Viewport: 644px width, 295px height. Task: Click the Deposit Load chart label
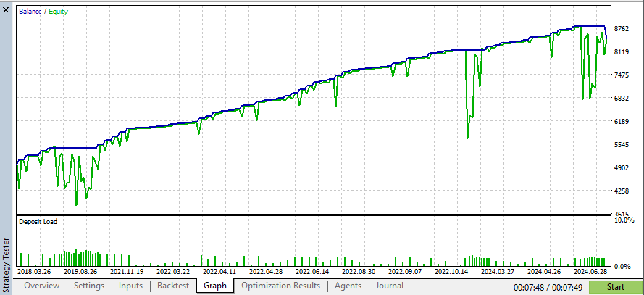[x=38, y=222]
